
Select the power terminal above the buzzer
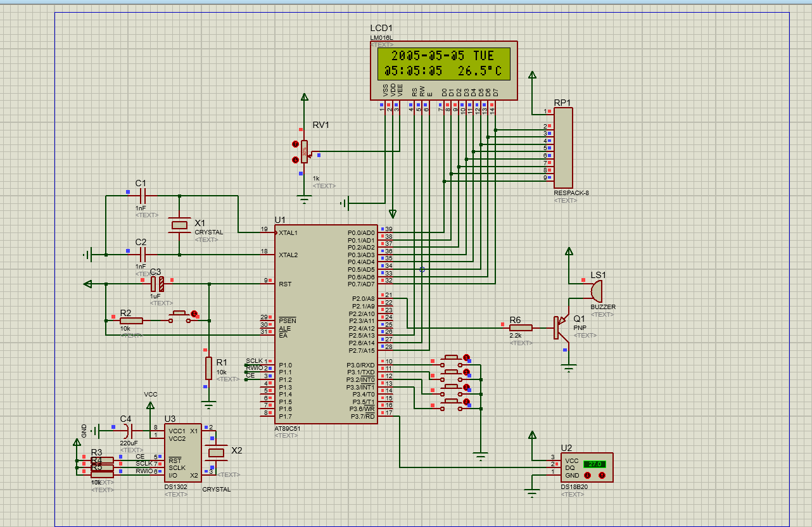[x=569, y=251]
